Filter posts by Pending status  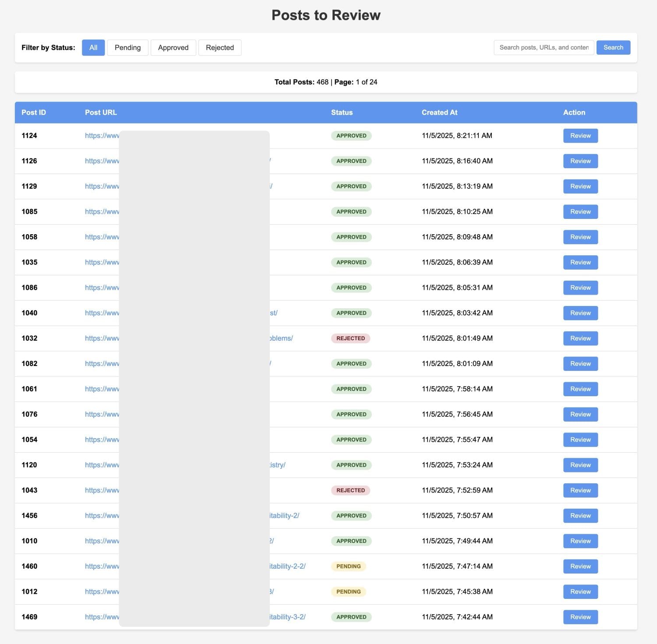127,48
